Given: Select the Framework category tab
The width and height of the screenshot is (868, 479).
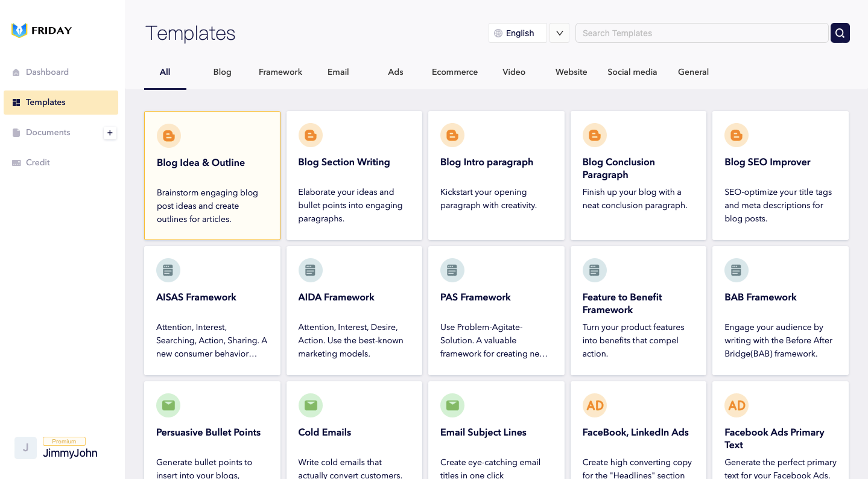Looking at the screenshot, I should tap(280, 72).
